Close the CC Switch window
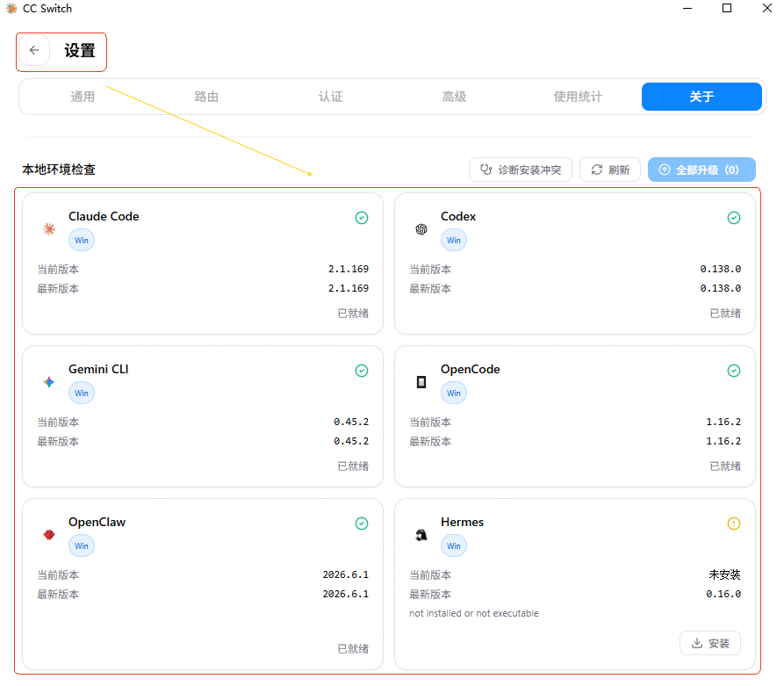The width and height of the screenshot is (784, 686). click(767, 9)
